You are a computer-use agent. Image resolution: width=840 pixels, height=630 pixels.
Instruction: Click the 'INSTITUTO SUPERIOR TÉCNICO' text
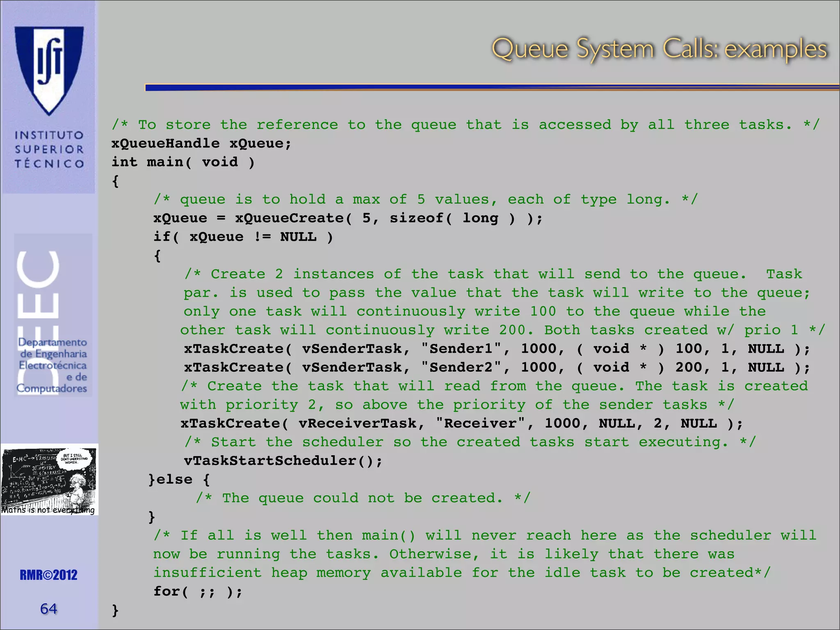click(49, 149)
